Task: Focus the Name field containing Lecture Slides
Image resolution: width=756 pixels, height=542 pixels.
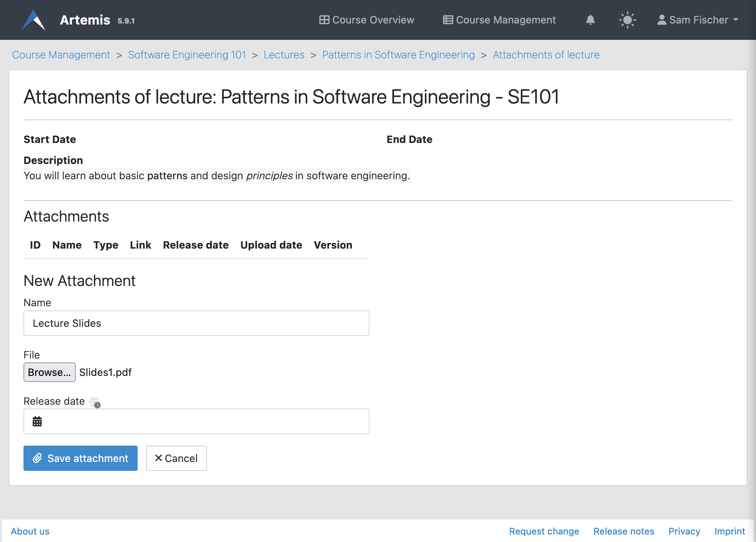Action: pos(196,323)
